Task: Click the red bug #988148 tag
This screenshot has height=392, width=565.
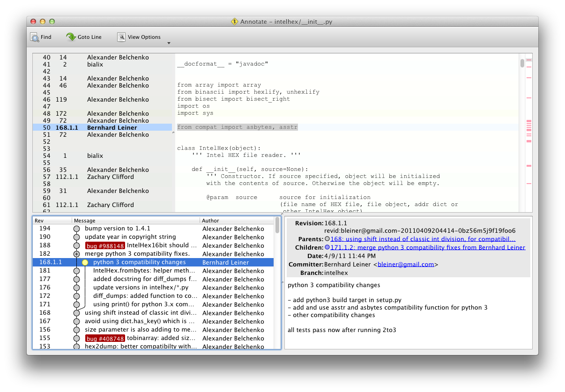Action: [x=105, y=245]
